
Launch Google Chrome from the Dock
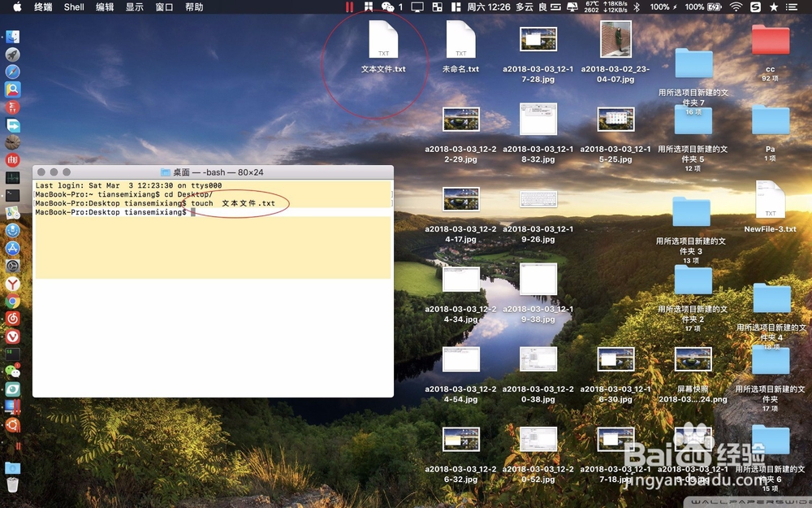[x=11, y=302]
